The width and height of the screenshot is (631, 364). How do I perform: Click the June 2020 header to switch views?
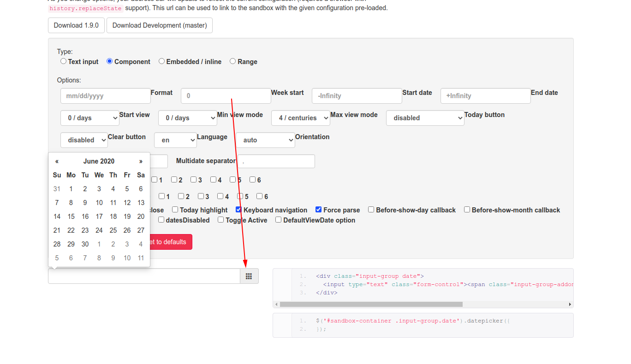(x=99, y=161)
